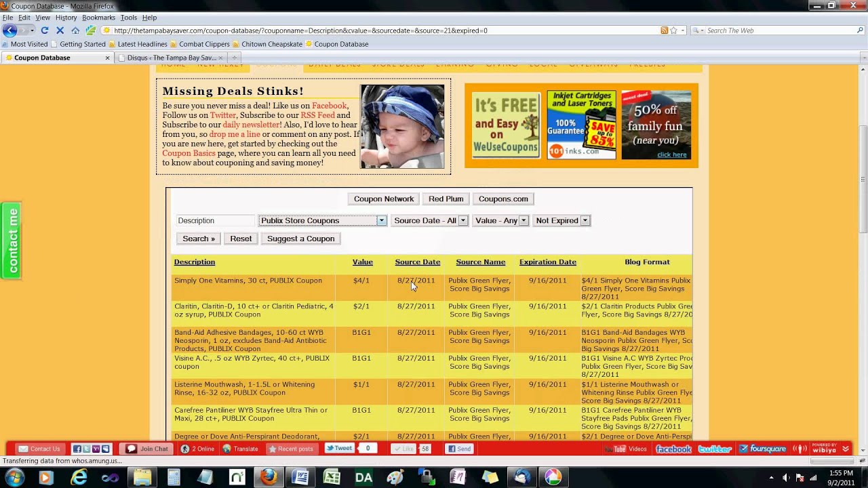
Task: Open the Tools menu
Action: 128,18
